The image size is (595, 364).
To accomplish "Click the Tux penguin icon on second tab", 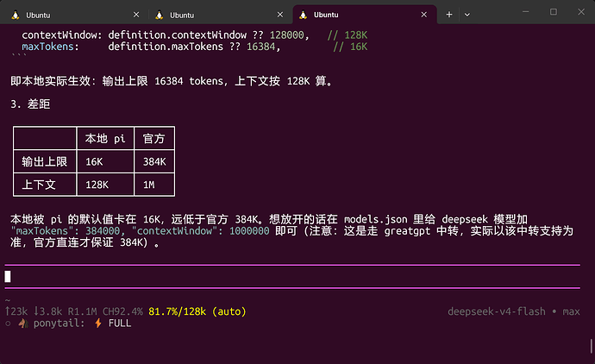I will pos(159,15).
